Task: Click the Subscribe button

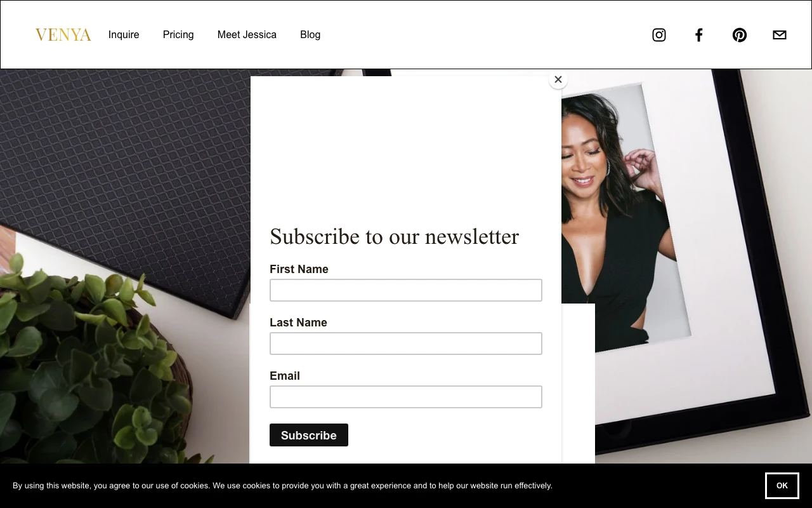Action: pyautogui.click(x=309, y=435)
